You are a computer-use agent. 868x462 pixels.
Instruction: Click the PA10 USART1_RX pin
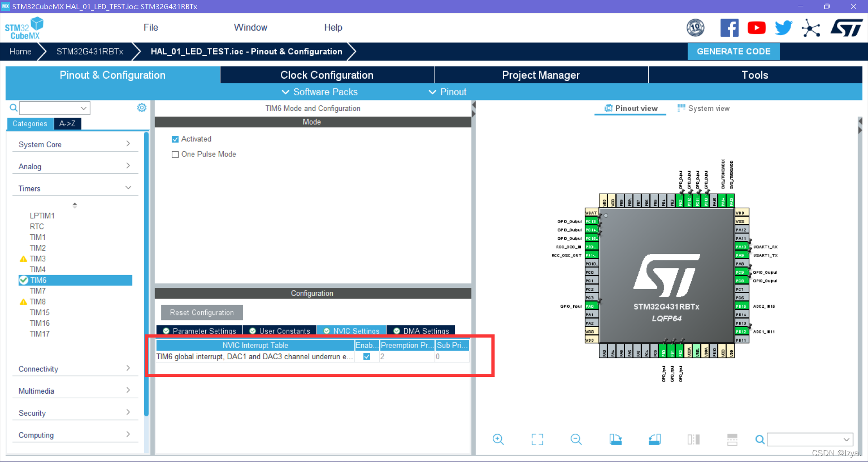point(741,247)
